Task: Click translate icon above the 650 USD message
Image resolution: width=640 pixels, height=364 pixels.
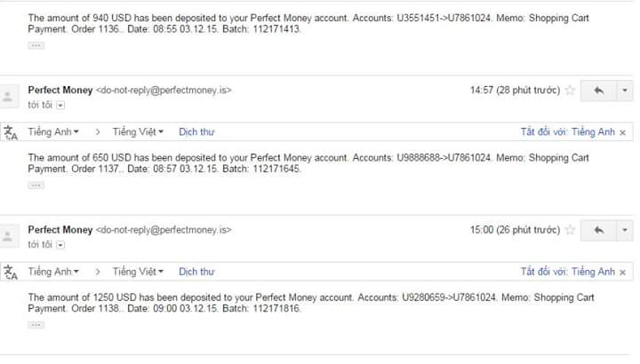Action: click(11, 132)
